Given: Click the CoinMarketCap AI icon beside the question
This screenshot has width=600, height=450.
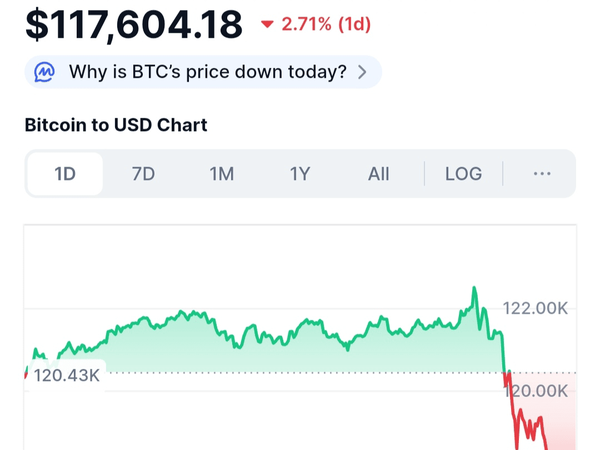Looking at the screenshot, I should [x=45, y=72].
